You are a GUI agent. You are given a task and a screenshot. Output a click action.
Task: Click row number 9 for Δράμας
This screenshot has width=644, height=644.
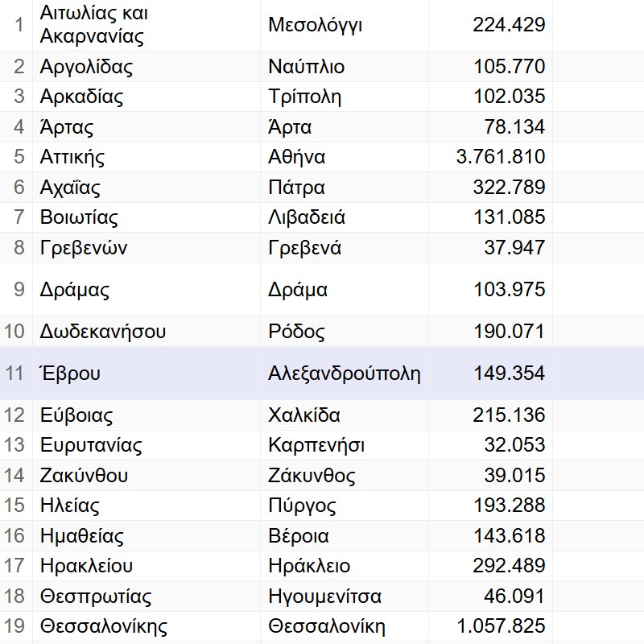pyautogui.click(x=16, y=290)
